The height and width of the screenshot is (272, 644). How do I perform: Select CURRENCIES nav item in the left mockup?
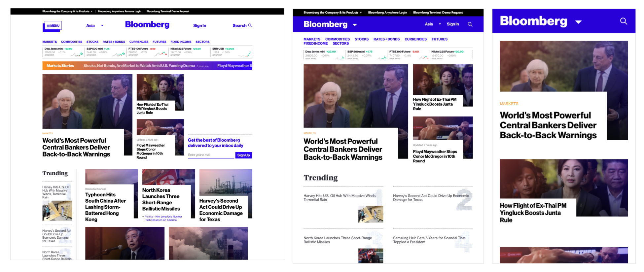point(139,42)
